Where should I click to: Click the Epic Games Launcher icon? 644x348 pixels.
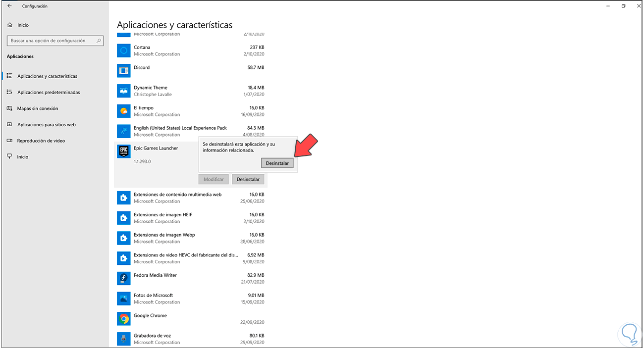pyautogui.click(x=124, y=151)
